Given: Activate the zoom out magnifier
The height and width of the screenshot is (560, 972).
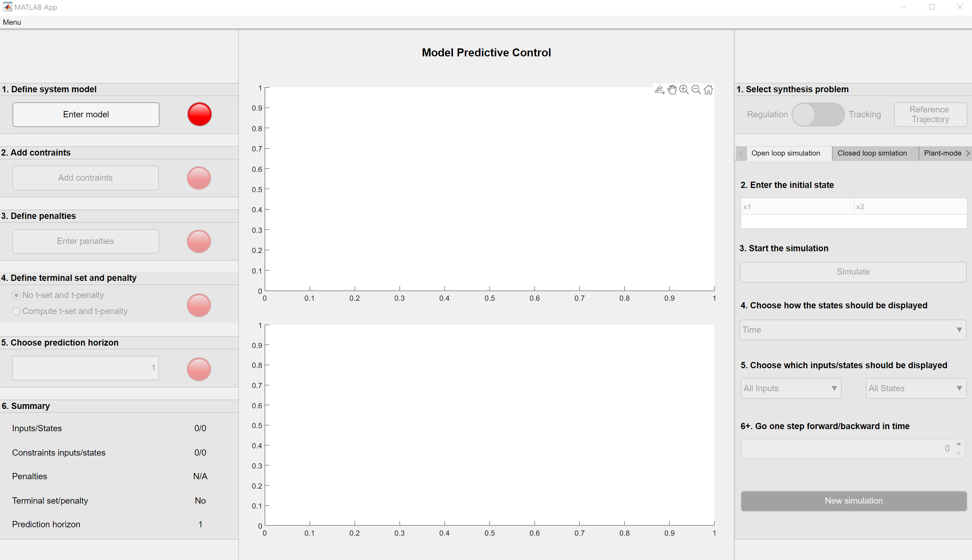Looking at the screenshot, I should 696,89.
